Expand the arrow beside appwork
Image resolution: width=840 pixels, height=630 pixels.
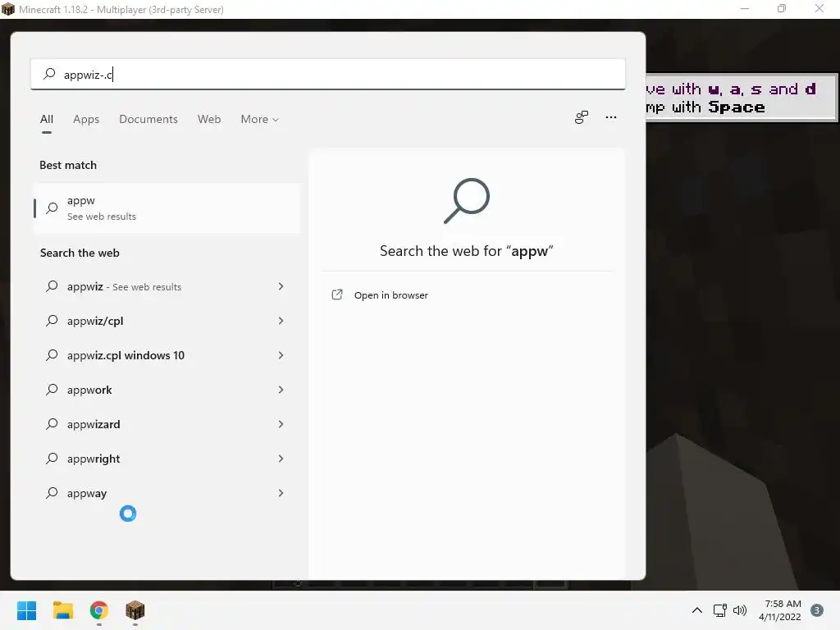281,390
